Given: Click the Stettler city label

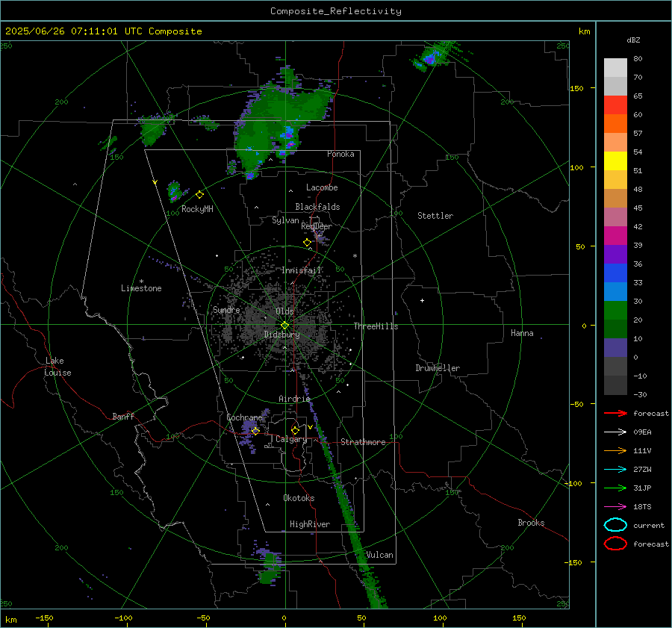Looking at the screenshot, I should pyautogui.click(x=435, y=216).
